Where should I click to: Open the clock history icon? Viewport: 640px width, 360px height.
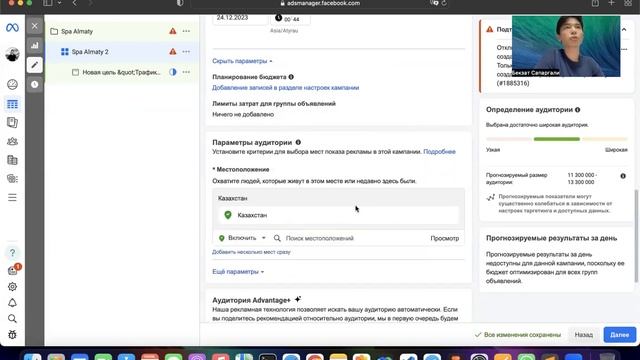tap(35, 84)
